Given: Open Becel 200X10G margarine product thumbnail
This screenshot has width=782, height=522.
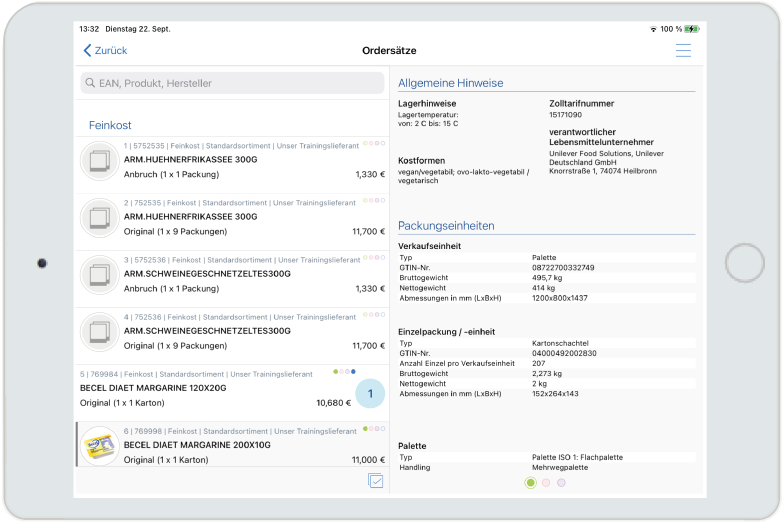Looking at the screenshot, I should (99, 445).
